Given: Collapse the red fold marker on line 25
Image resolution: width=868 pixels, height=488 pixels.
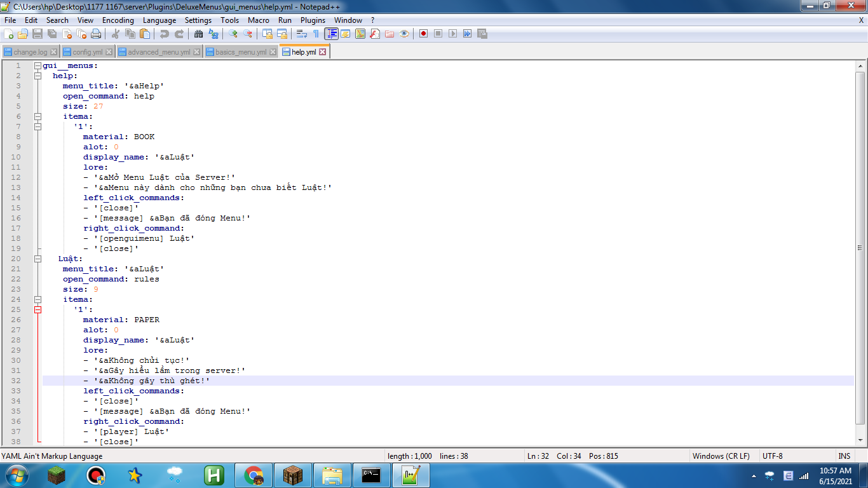Looking at the screenshot, I should (x=37, y=309).
